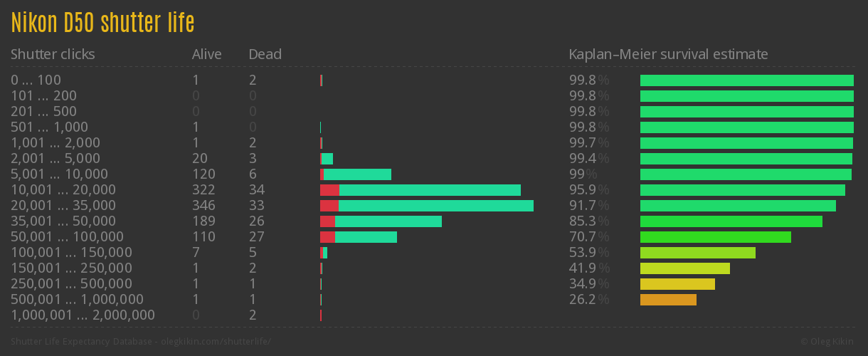Click the 10,001 … 20,000 histogram bar
868x356 pixels.
pos(420,190)
